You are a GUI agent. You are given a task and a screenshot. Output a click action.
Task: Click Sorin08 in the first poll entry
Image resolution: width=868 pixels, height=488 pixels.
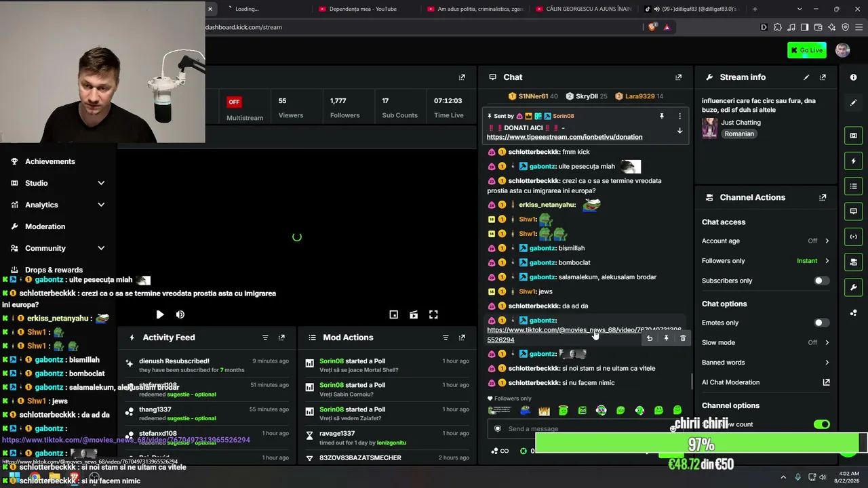[332, 361]
